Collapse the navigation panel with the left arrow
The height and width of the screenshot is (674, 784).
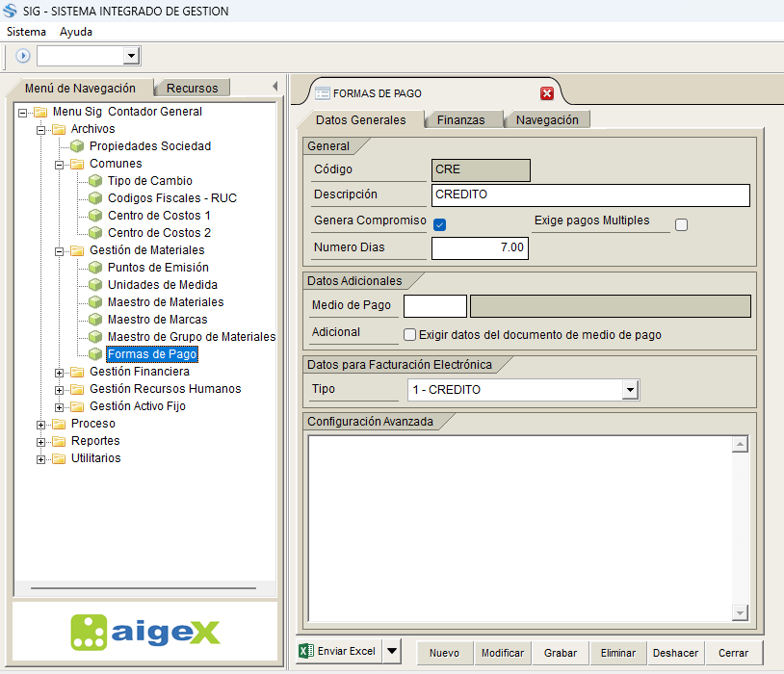275,86
